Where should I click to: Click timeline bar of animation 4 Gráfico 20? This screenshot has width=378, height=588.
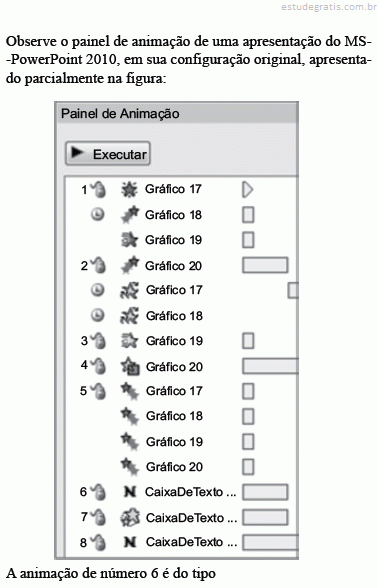[x=270, y=366]
